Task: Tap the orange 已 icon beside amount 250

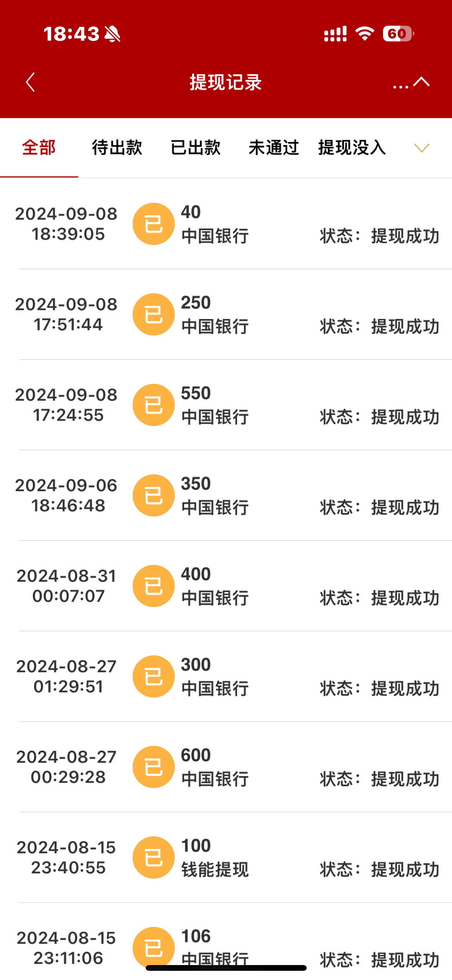Action: [153, 314]
